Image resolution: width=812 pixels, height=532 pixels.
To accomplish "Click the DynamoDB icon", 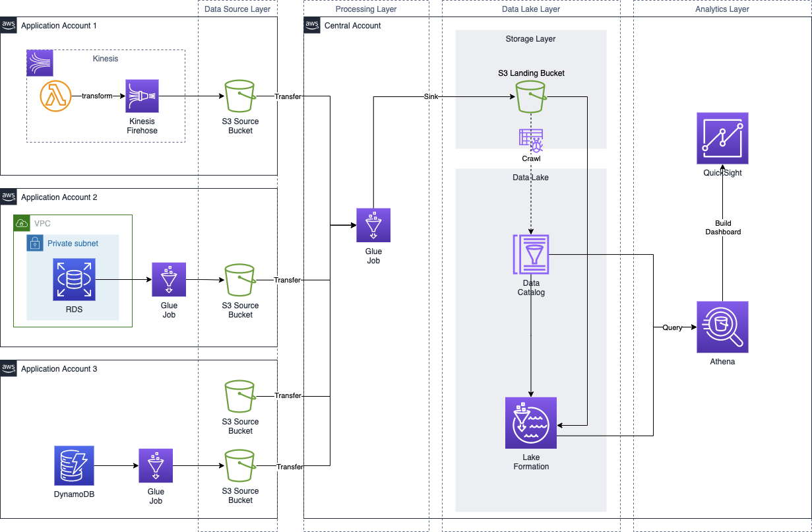I will point(74,466).
